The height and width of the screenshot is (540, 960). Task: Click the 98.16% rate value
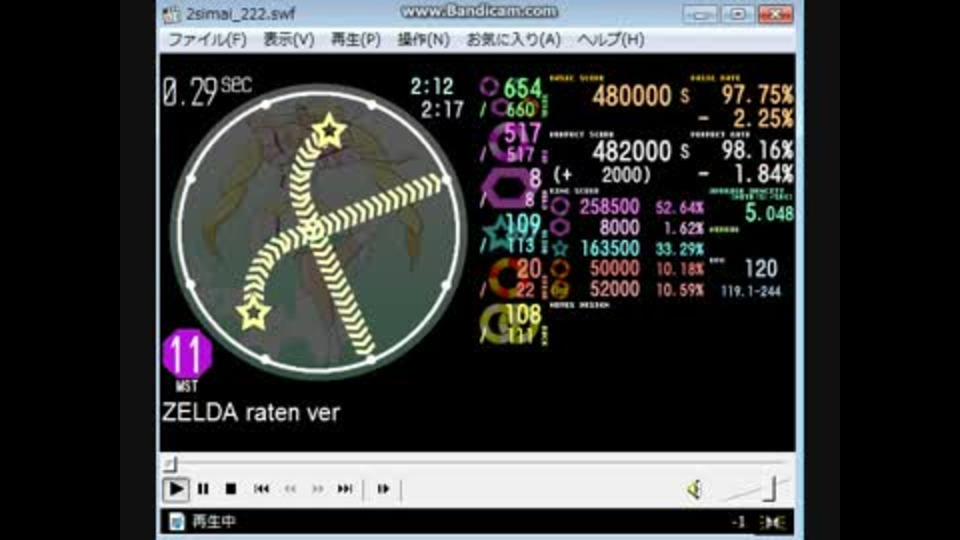tap(757, 151)
